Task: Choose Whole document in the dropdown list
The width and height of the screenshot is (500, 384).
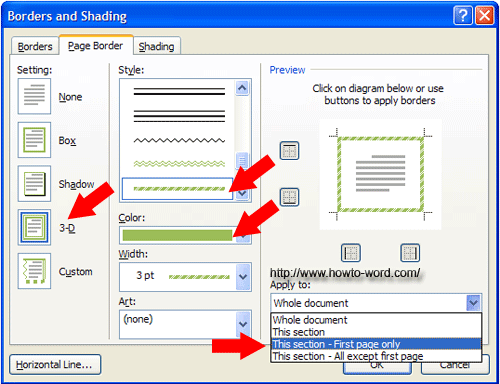Action: tap(376, 320)
